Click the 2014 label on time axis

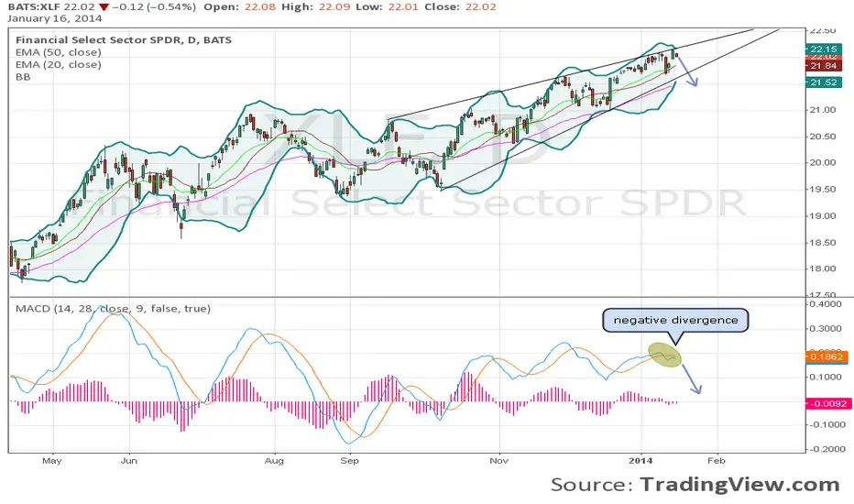coord(640,461)
